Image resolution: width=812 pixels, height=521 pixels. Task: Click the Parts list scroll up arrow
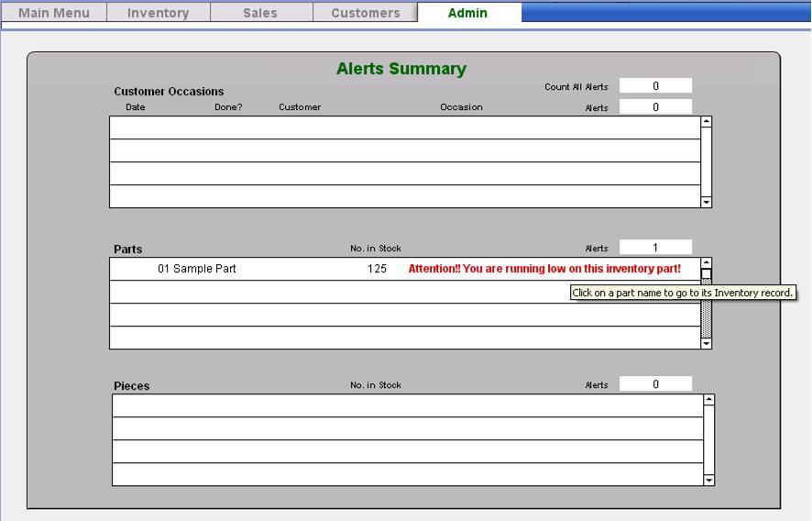(707, 263)
